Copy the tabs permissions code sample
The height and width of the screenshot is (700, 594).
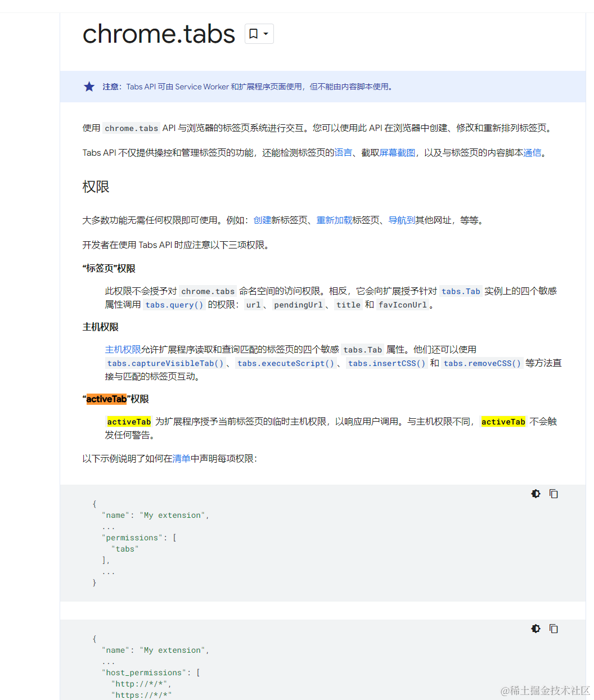point(554,493)
